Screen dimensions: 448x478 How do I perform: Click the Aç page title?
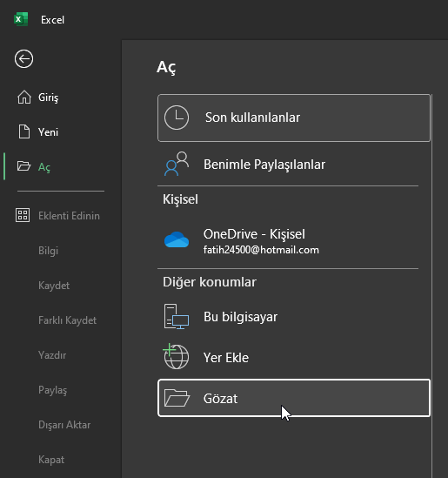[166, 67]
